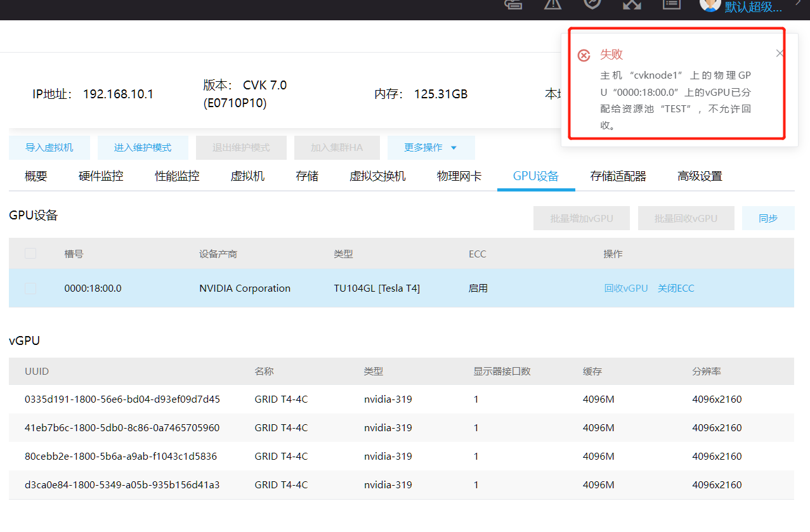Click the fullscreen arrows icon in top bar
Screen dimensions: 810x532
[632, 3]
